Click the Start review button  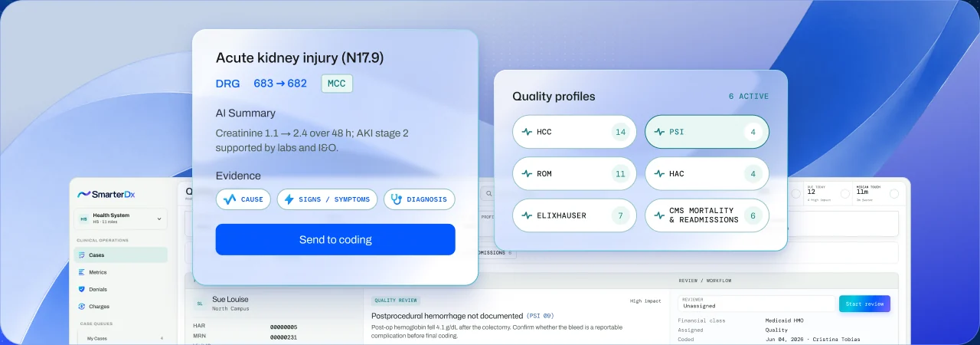[864, 304]
